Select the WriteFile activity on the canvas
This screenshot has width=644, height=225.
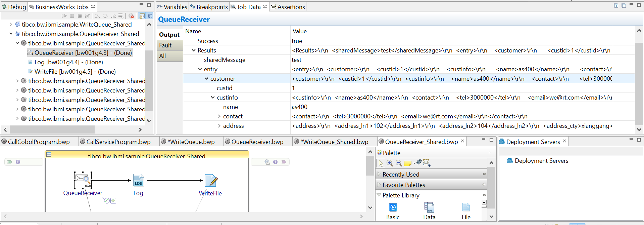coord(211,181)
